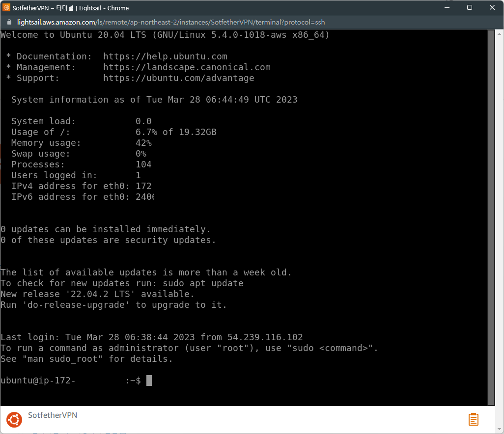Open the clipboard paste icon
504x434 pixels.
473,420
